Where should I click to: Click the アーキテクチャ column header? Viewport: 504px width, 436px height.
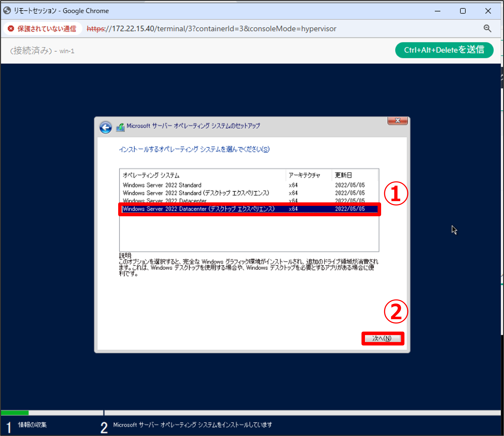[304, 175]
